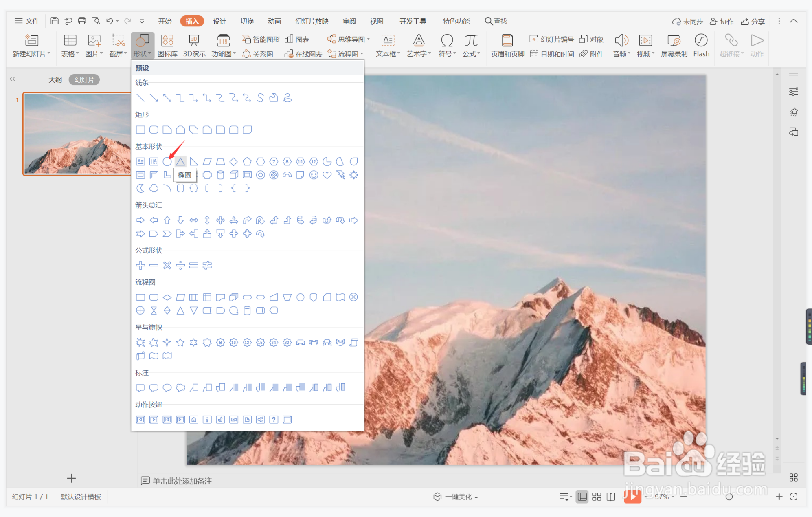Click the share (分享) button
The image size is (812, 517).
point(753,21)
